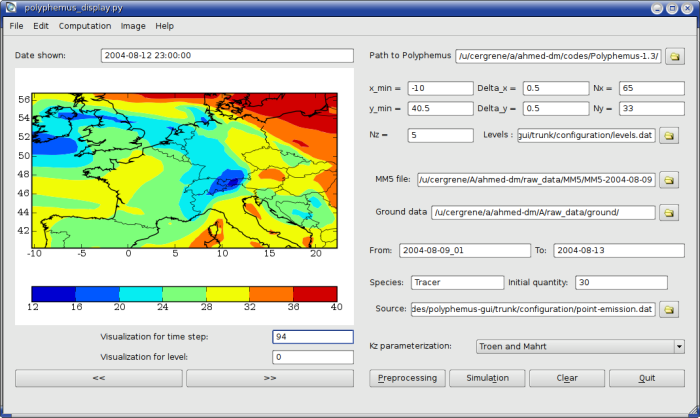
Task: Click the Source path field
Action: (533, 309)
